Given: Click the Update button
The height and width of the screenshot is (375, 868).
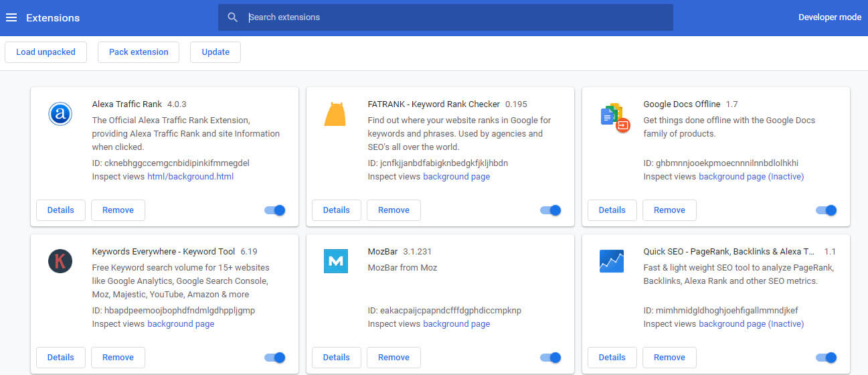Looking at the screenshot, I should pos(215,52).
